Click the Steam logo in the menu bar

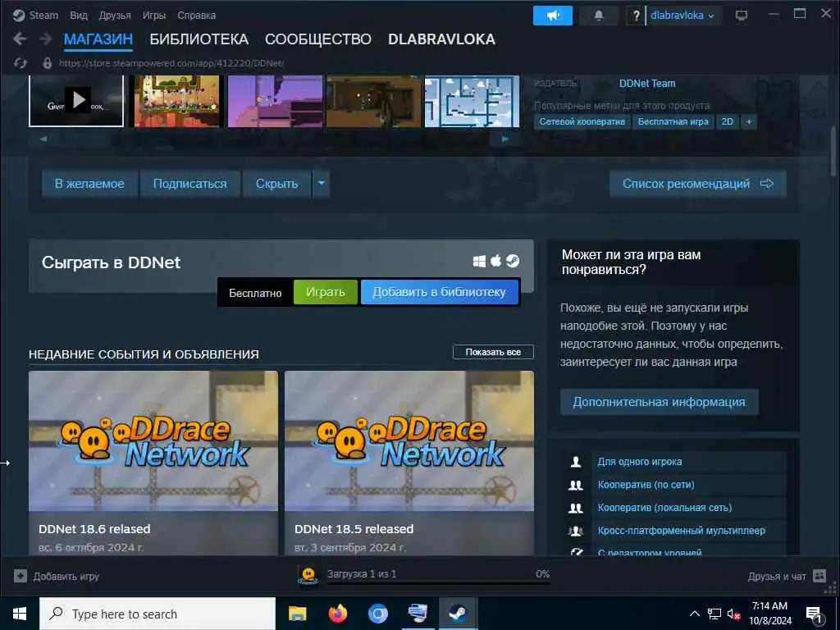pos(19,16)
